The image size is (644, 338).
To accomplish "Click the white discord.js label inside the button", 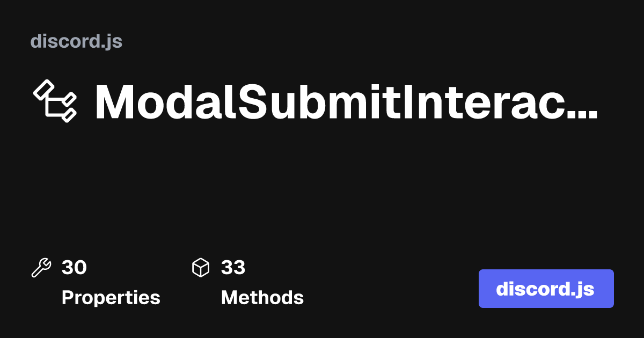I will coord(545,289).
